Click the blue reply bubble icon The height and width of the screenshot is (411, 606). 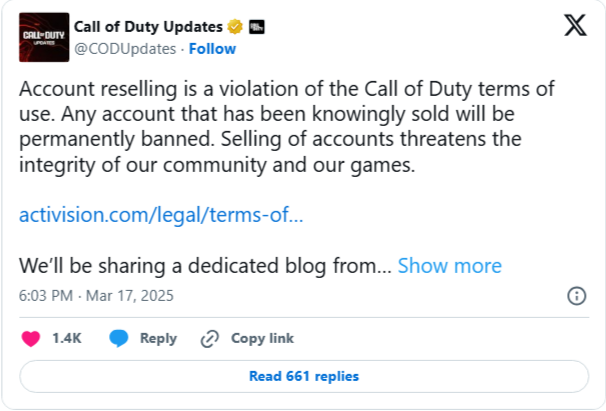[x=119, y=338]
